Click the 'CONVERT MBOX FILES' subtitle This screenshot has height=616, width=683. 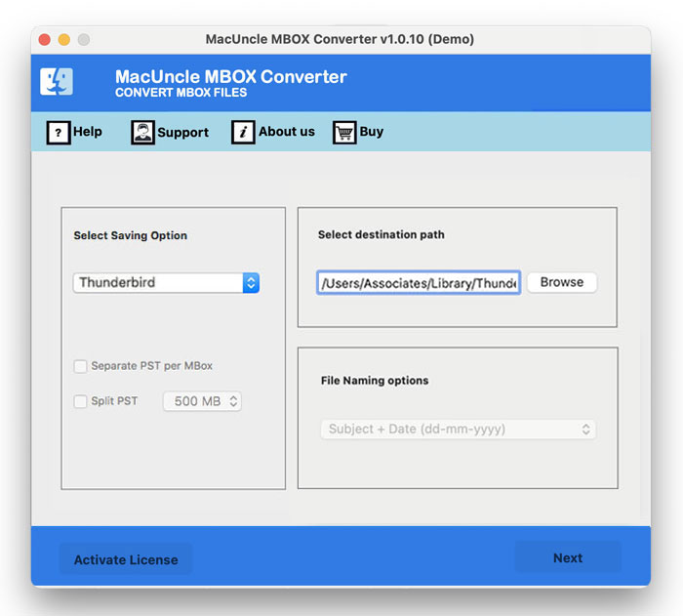(181, 93)
